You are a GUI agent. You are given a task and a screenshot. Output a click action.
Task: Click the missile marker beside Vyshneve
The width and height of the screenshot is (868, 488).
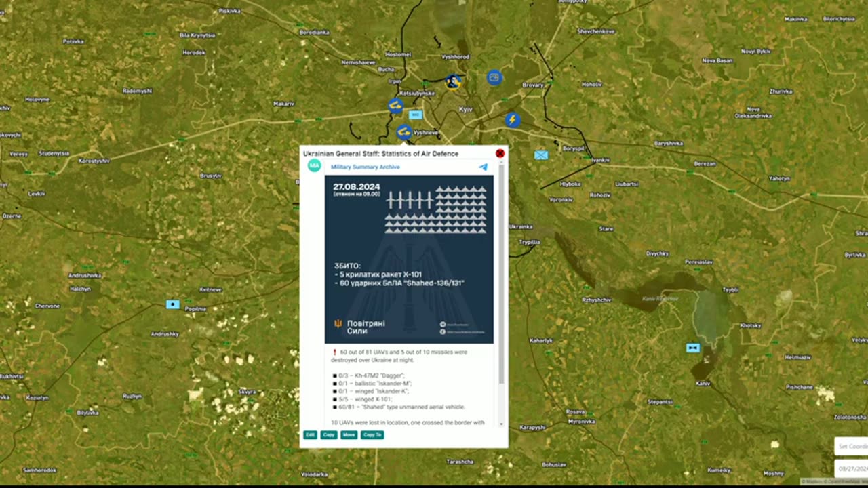pyautogui.click(x=404, y=132)
